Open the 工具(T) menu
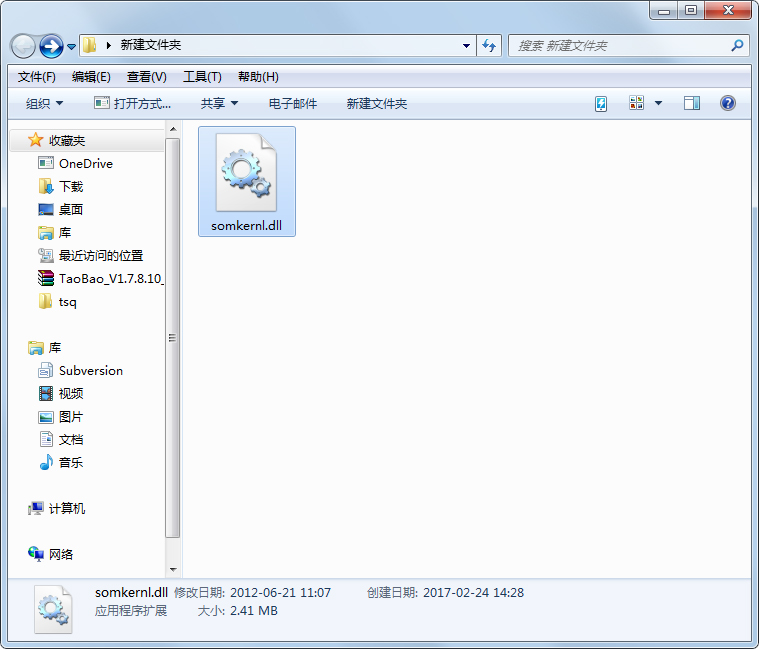 202,77
